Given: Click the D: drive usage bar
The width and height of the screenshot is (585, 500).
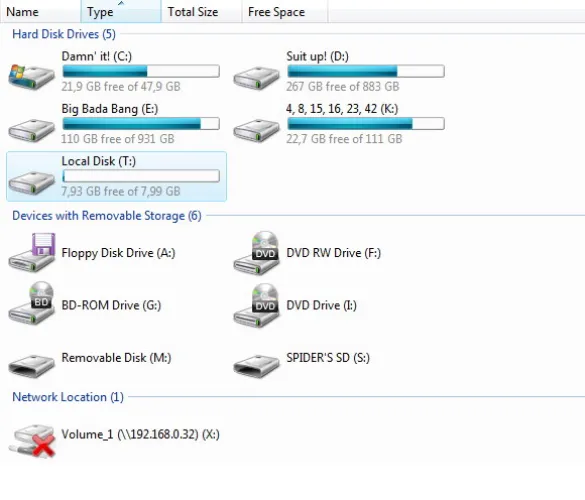Looking at the screenshot, I should coord(366,71).
